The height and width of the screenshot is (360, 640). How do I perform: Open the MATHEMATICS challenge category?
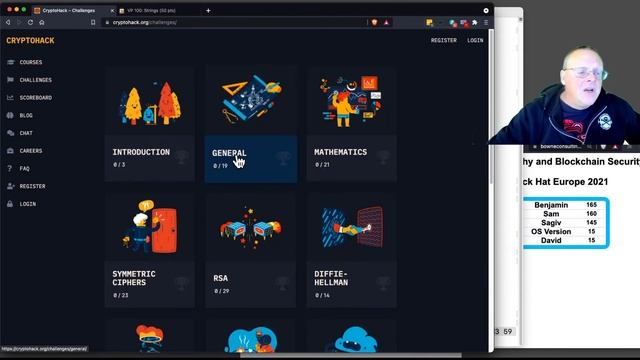coord(351,124)
